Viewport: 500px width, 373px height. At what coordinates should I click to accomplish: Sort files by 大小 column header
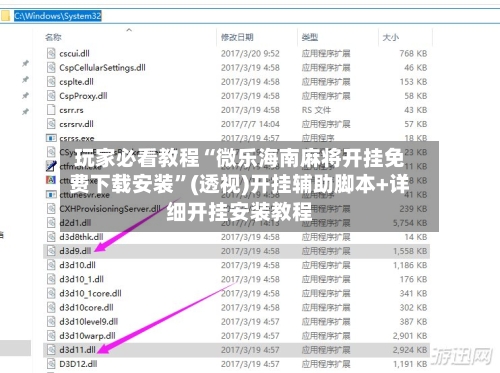click(391, 37)
